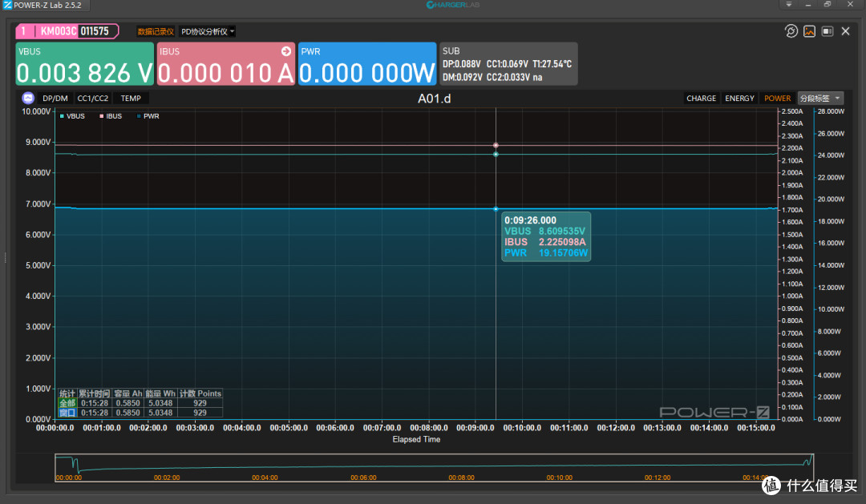Select the 窗口 row in the statistics table
The width and height of the screenshot is (866, 504).
140,413
